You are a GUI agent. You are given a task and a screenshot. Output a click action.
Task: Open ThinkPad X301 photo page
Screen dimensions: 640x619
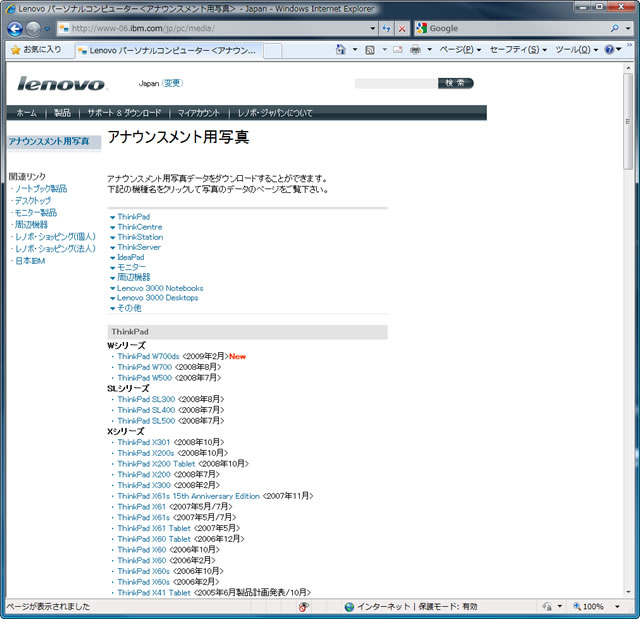pos(144,442)
